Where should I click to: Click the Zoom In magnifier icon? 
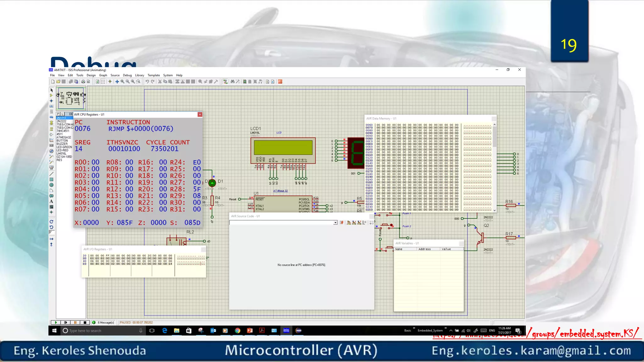(x=122, y=82)
